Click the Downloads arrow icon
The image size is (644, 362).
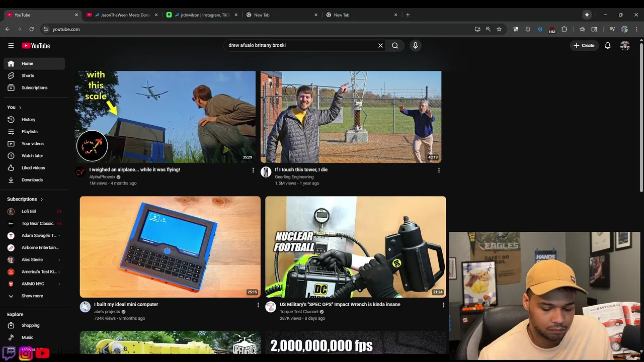11,180
